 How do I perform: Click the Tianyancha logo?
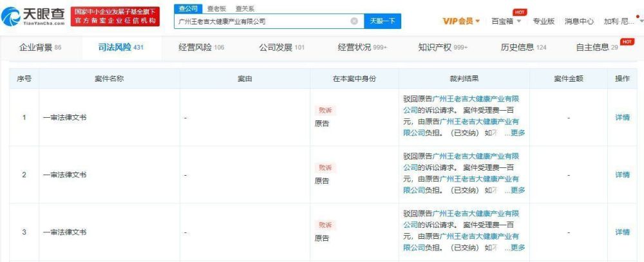[x=33, y=17]
